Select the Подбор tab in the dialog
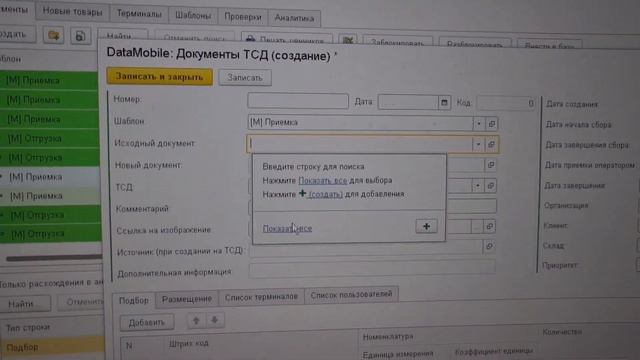Viewport: 640px width, 360px height. point(133,300)
